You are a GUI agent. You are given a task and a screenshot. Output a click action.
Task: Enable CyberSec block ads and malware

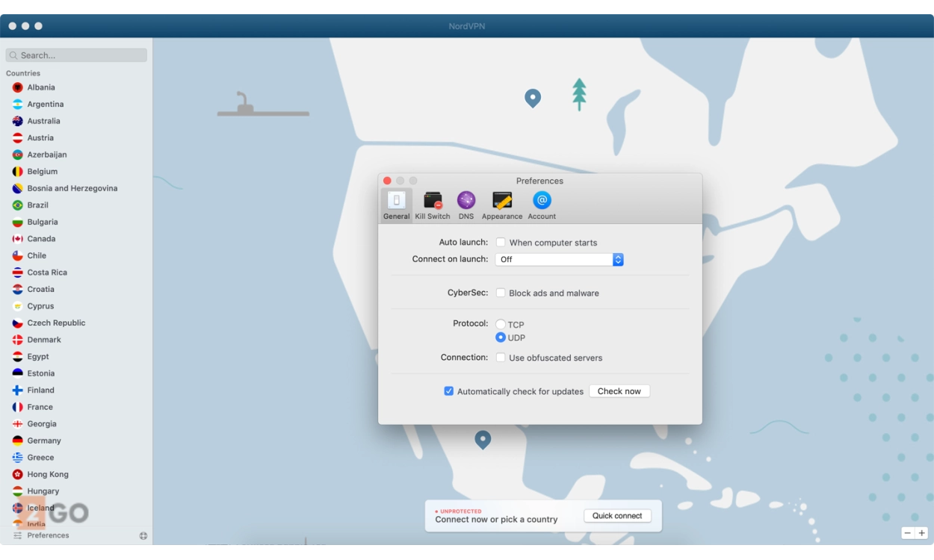(501, 293)
